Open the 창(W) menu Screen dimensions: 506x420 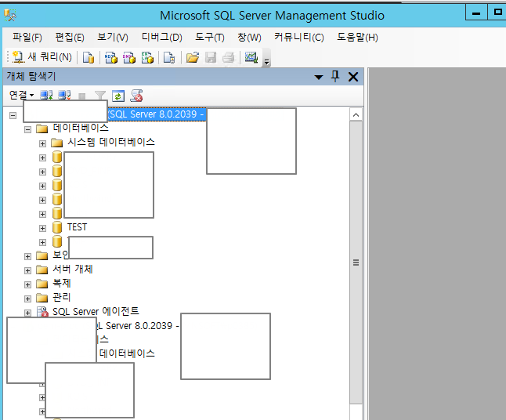tap(249, 38)
